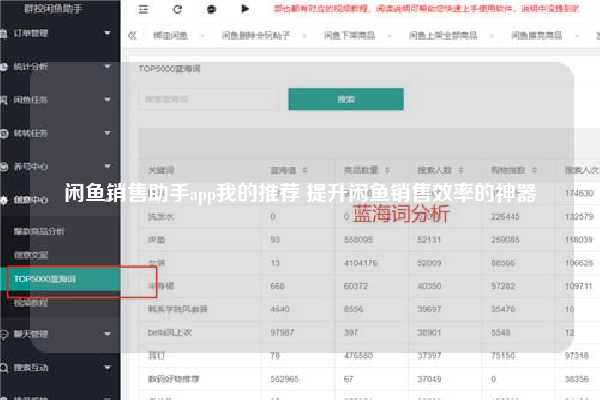Click the 订单管理 sidebar icon
This screenshot has width=600, height=400.
pos(6,34)
